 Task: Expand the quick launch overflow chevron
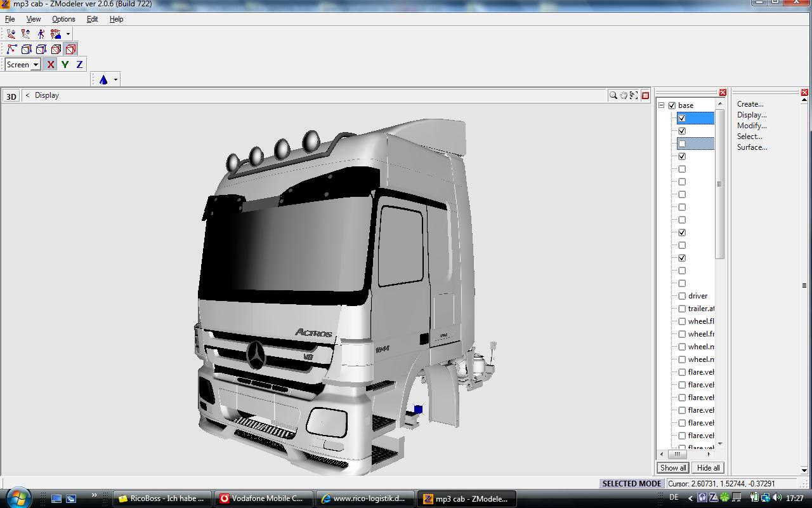coord(95,495)
